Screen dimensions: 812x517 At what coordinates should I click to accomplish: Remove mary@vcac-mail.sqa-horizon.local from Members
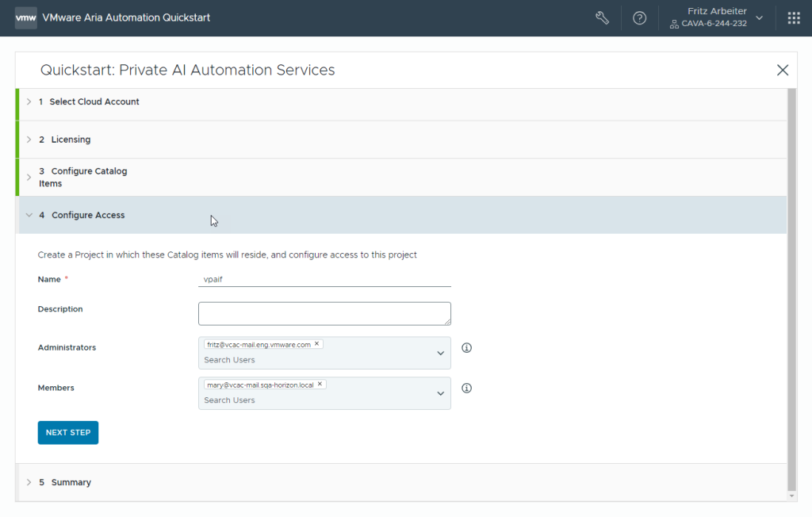point(320,384)
